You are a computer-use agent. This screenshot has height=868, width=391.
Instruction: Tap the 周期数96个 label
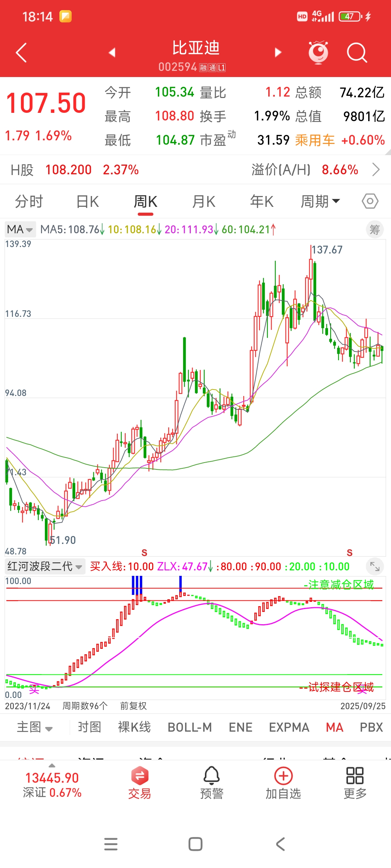[x=85, y=706]
